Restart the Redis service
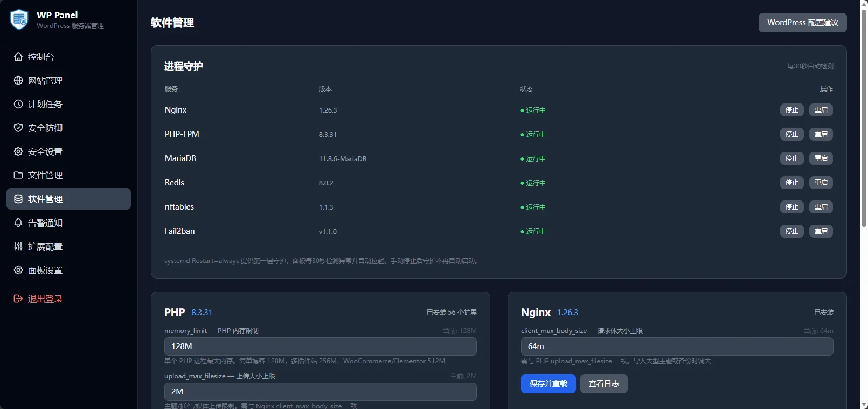The width and height of the screenshot is (868, 409). coord(821,183)
